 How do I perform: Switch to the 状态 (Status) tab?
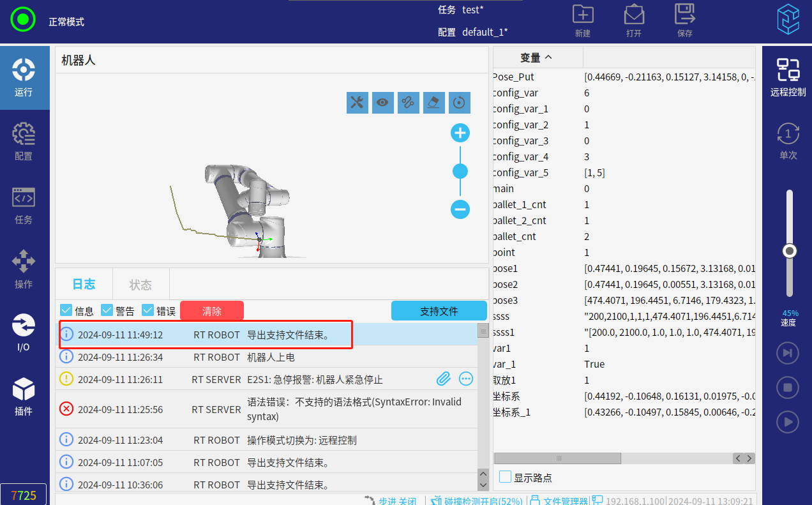tap(140, 284)
